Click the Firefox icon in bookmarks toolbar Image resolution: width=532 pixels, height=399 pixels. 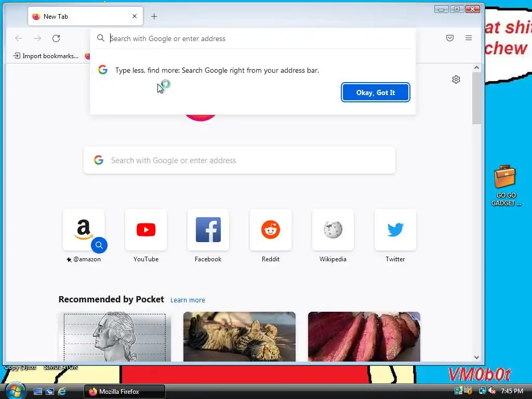87,56
